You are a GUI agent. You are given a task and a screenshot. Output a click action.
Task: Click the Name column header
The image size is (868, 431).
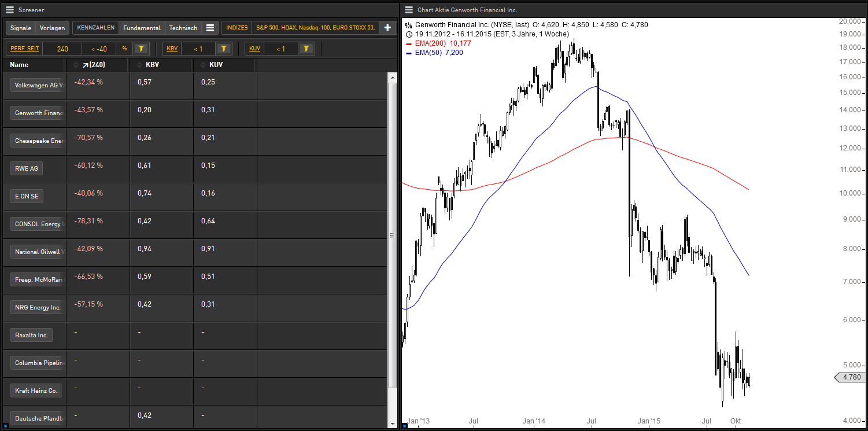19,65
